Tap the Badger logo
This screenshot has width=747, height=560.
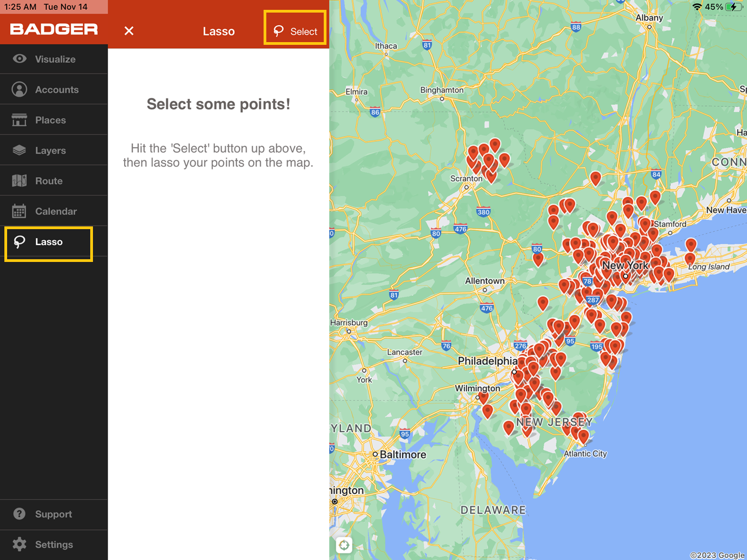(x=54, y=30)
